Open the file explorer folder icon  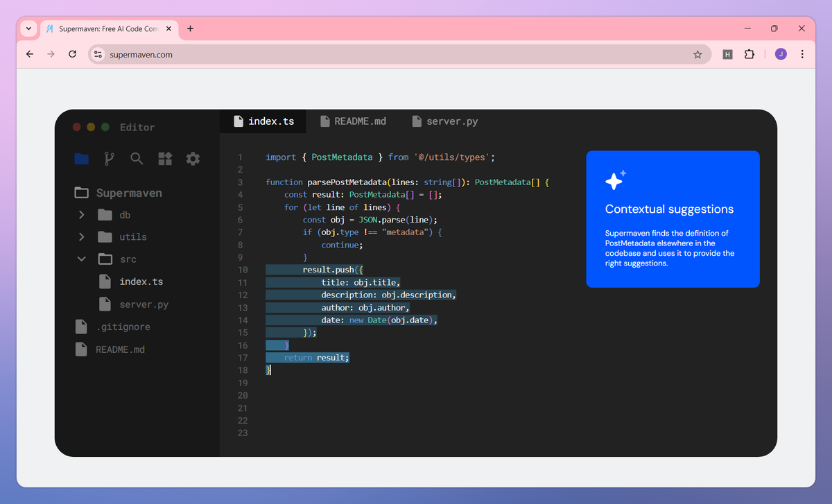(x=81, y=159)
